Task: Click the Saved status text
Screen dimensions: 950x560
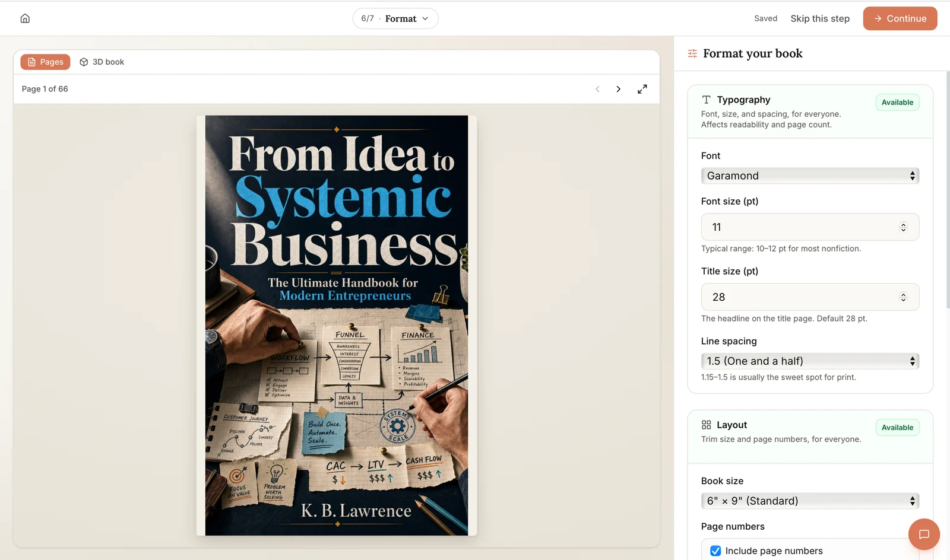Action: 765,18
